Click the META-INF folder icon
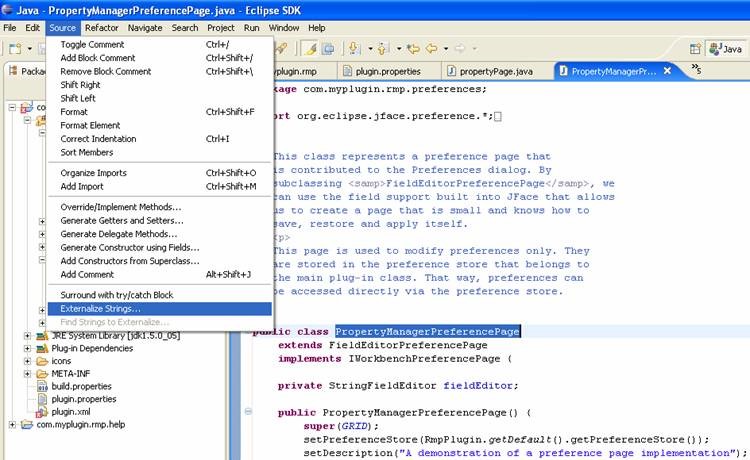The width and height of the screenshot is (750, 460). click(x=42, y=374)
